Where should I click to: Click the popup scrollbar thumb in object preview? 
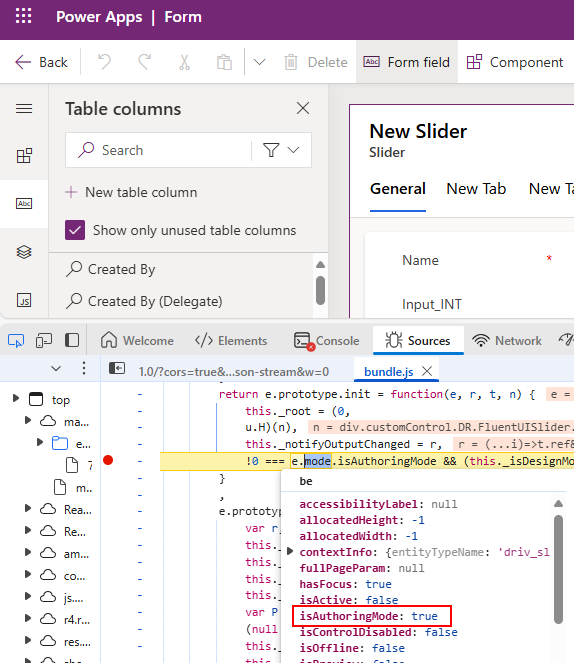[x=558, y=569]
